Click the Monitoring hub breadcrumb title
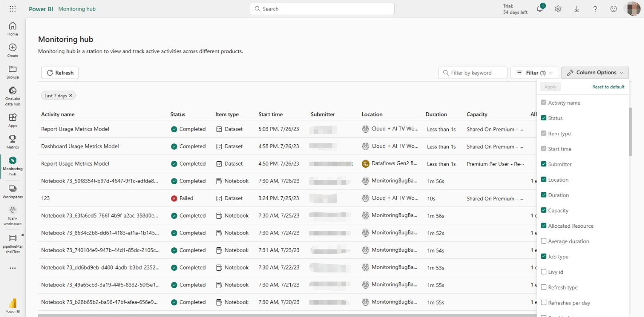The height and width of the screenshot is (317, 644). 77,9
